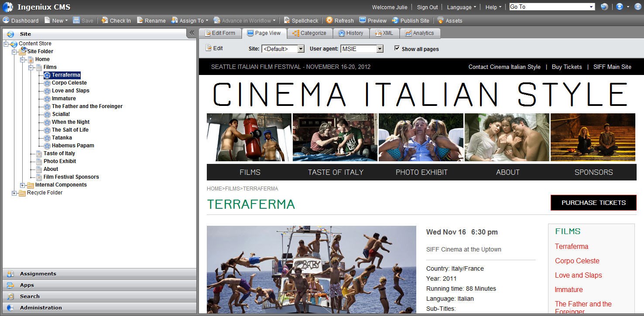
Task: Switch to the Categorize tab
Action: point(309,33)
